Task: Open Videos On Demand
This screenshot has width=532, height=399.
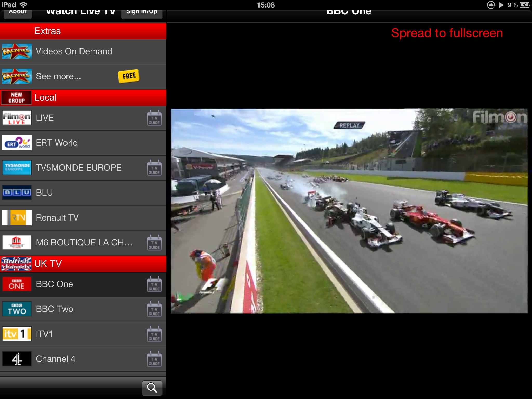Action: click(83, 52)
